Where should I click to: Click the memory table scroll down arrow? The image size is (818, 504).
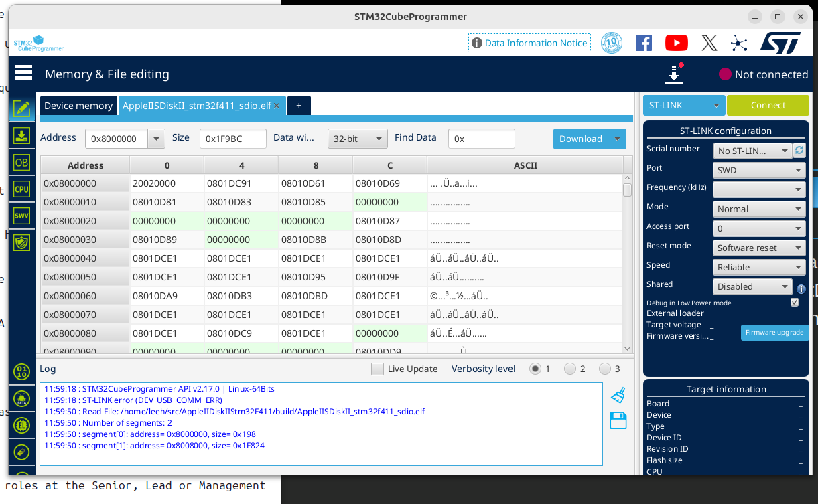tap(627, 348)
